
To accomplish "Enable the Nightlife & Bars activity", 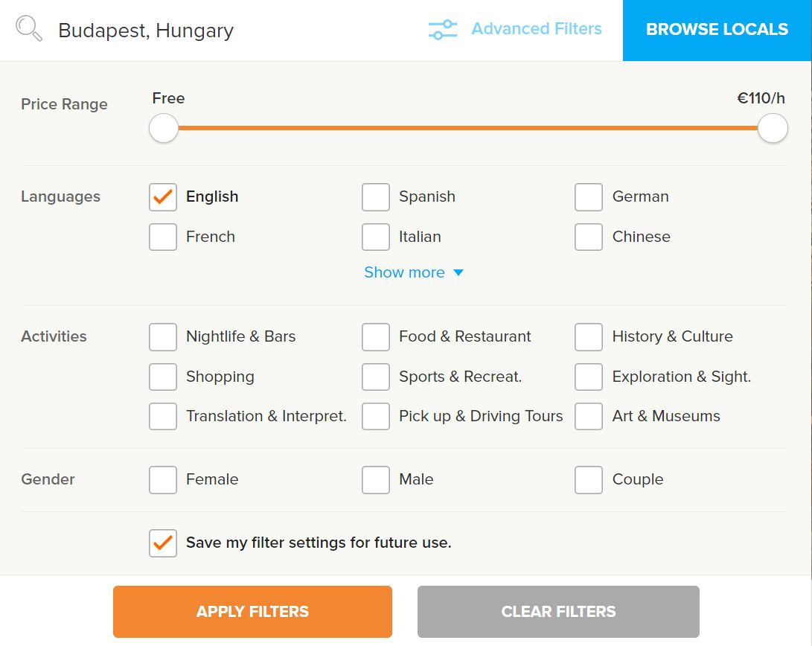I will point(162,336).
